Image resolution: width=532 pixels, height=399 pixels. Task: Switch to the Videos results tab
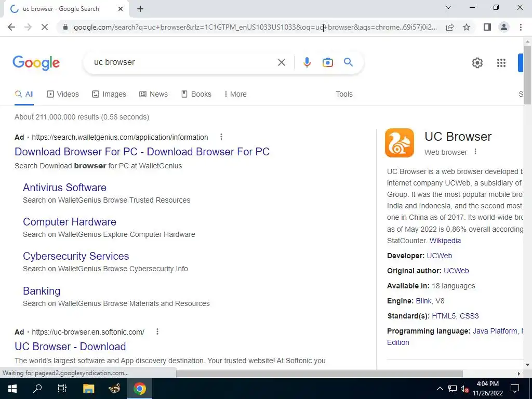click(x=63, y=94)
